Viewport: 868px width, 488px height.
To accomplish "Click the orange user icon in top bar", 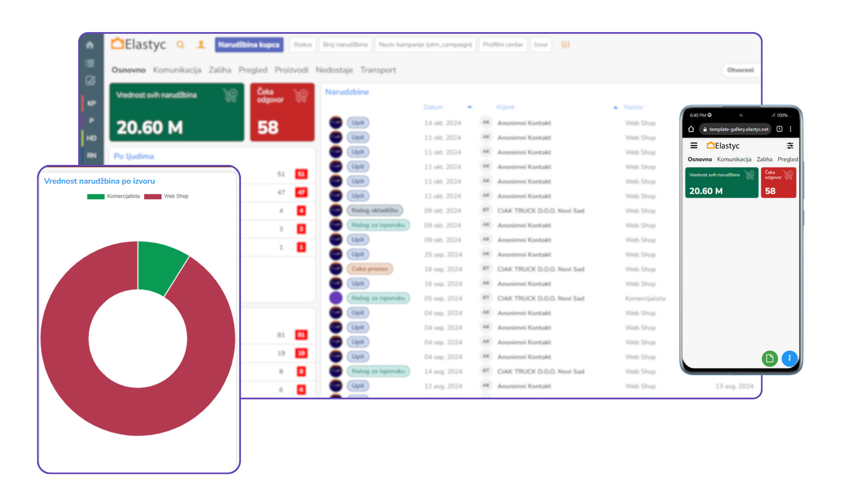I will [201, 45].
